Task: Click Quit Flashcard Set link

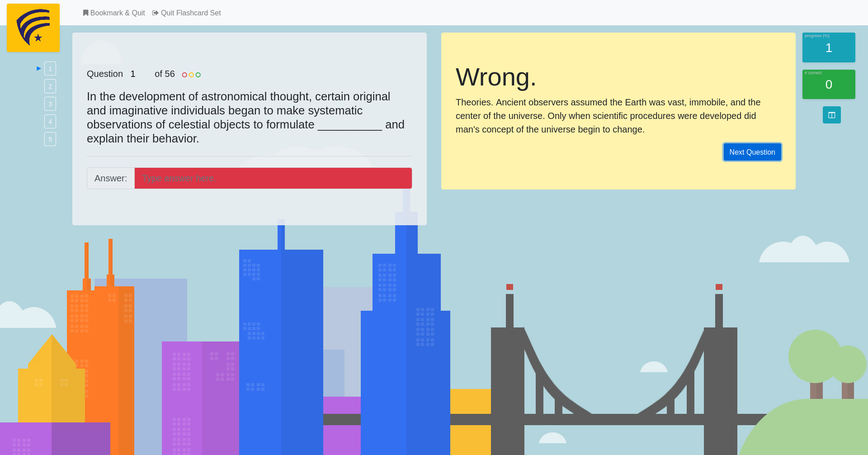Action: (187, 13)
